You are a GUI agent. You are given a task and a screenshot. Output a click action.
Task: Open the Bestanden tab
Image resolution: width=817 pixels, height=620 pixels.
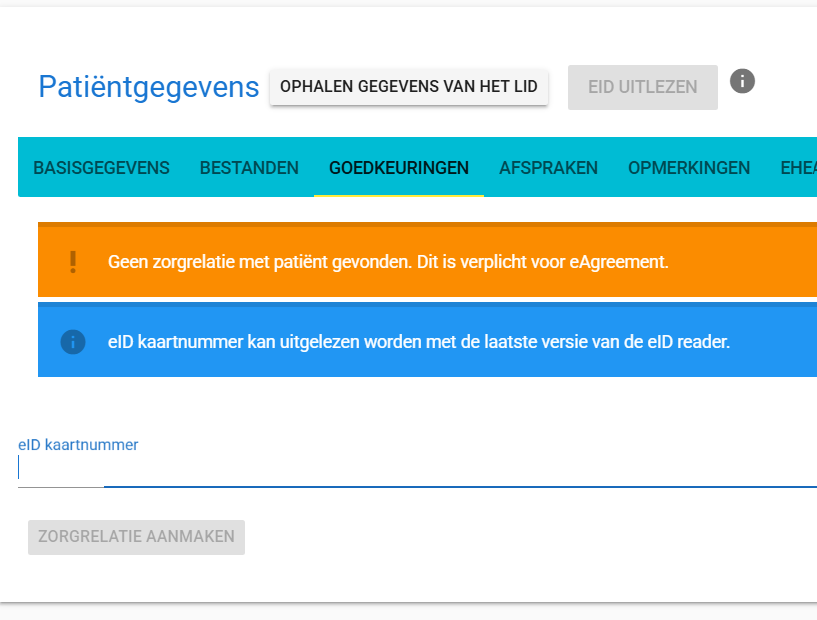(249, 168)
